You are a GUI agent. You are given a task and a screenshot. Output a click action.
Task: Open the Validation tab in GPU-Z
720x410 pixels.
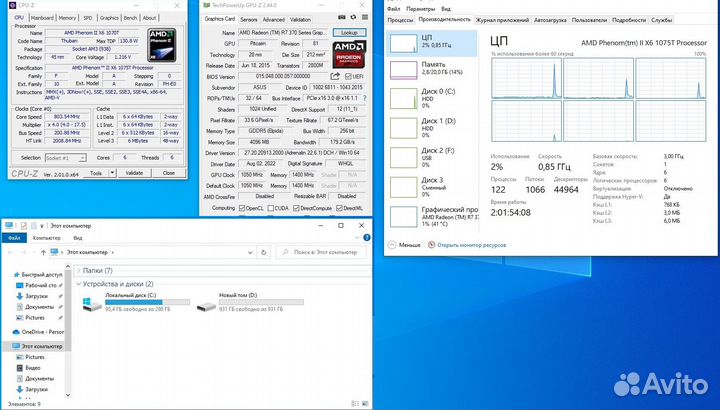(x=300, y=20)
